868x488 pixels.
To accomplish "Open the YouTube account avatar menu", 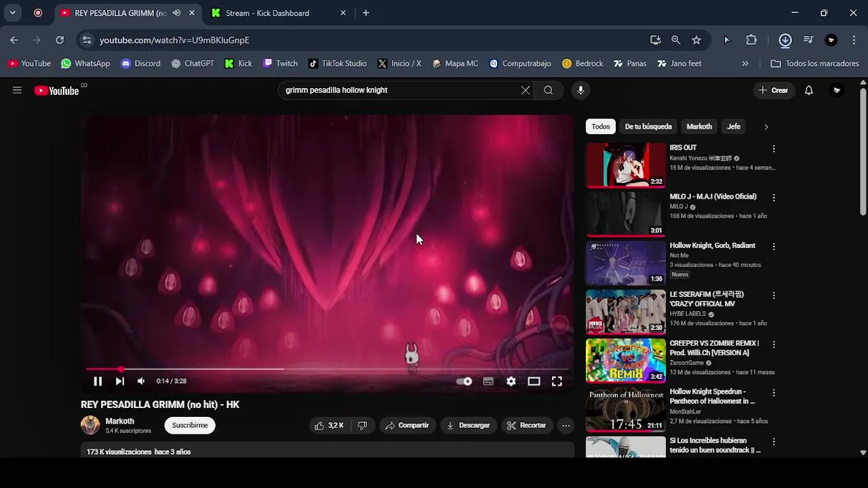I will [x=837, y=90].
